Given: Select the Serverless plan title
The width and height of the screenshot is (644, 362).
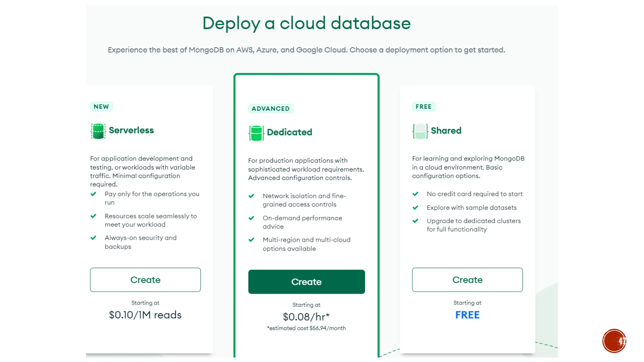Looking at the screenshot, I should click(x=131, y=130).
